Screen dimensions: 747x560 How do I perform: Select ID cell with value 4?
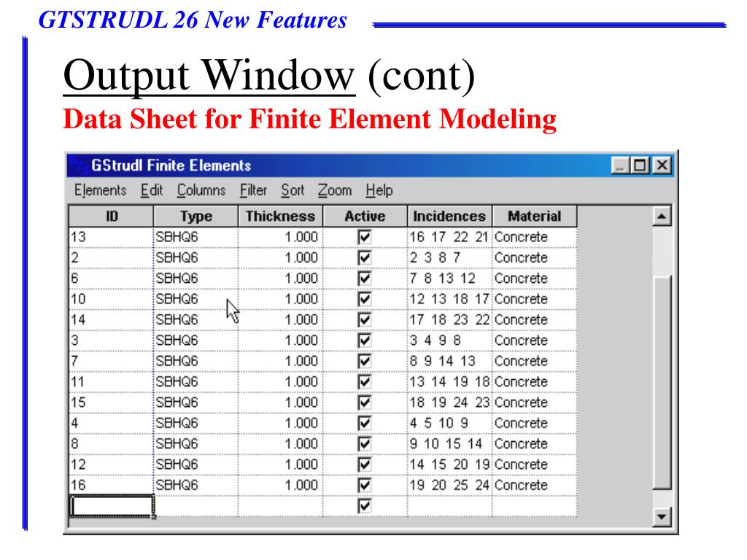pos(112,424)
